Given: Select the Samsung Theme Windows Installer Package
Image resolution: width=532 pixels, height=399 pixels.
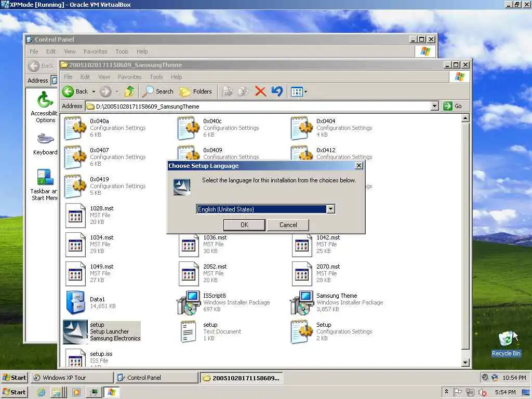Looking at the screenshot, I should [x=337, y=303].
